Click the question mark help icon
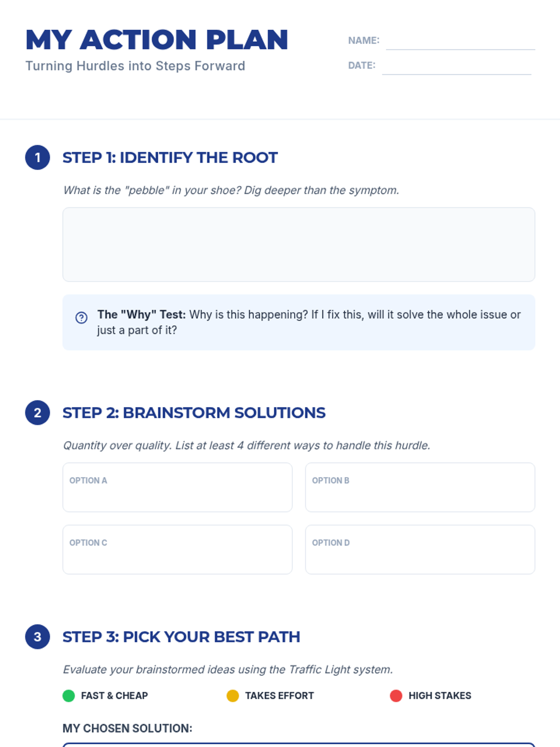 tap(81, 318)
